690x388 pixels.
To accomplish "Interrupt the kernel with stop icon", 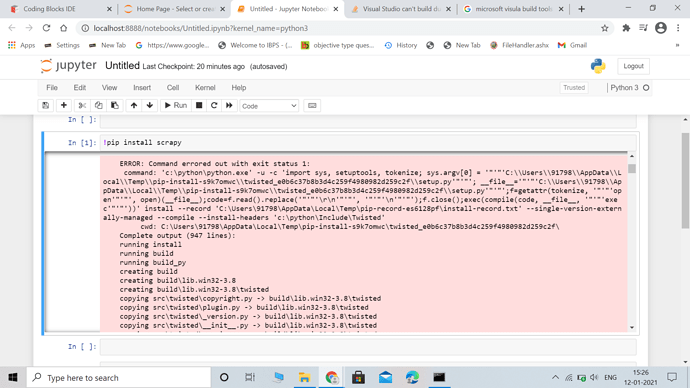I will 199,106.
